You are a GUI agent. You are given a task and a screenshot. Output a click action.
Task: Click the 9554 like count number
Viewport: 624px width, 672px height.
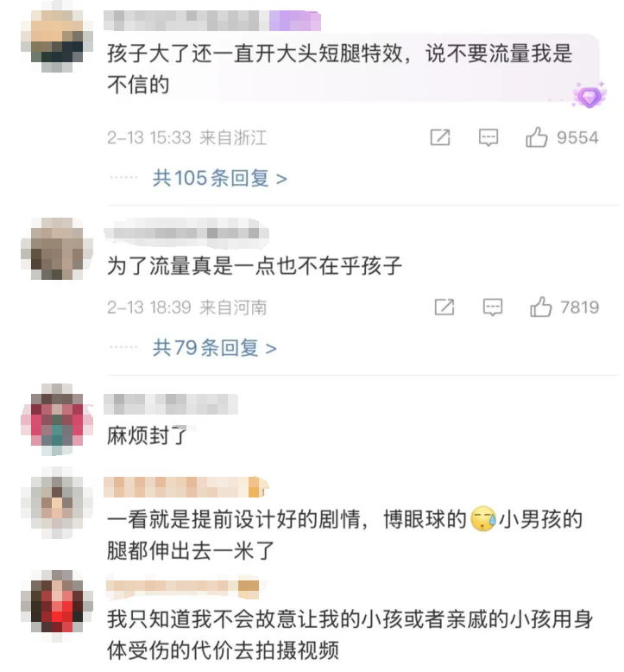coord(577,137)
